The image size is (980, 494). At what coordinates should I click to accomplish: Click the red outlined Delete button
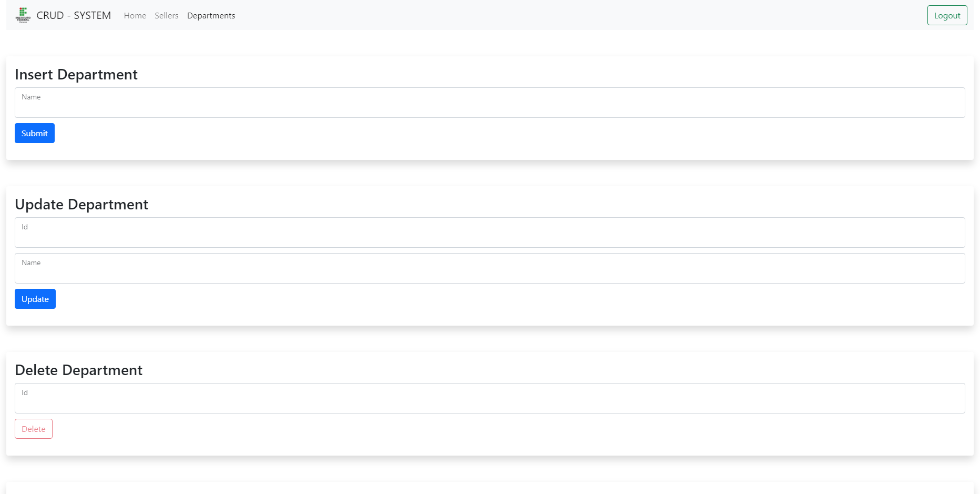point(34,429)
